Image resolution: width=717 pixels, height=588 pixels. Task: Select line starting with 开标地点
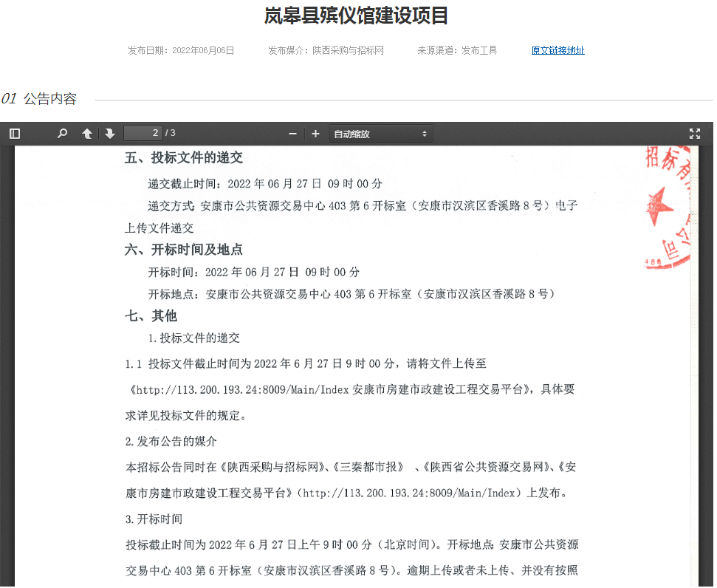pos(351,294)
